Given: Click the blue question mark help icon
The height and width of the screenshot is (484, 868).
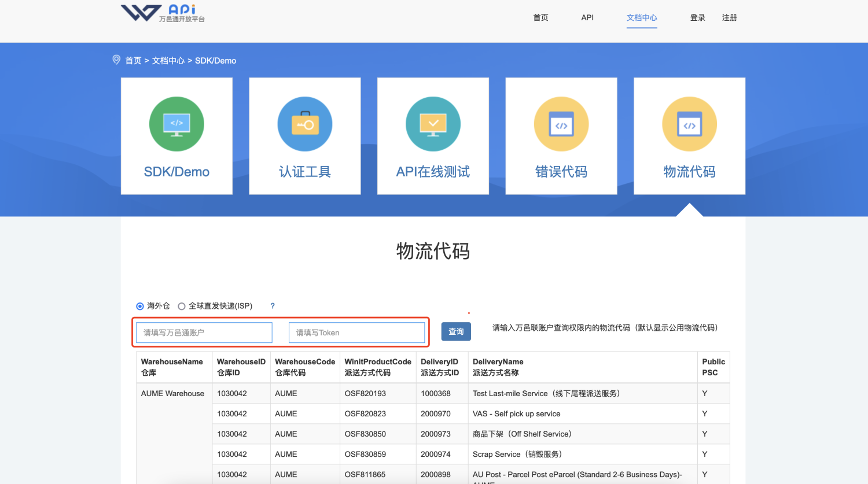Looking at the screenshot, I should pos(273,306).
